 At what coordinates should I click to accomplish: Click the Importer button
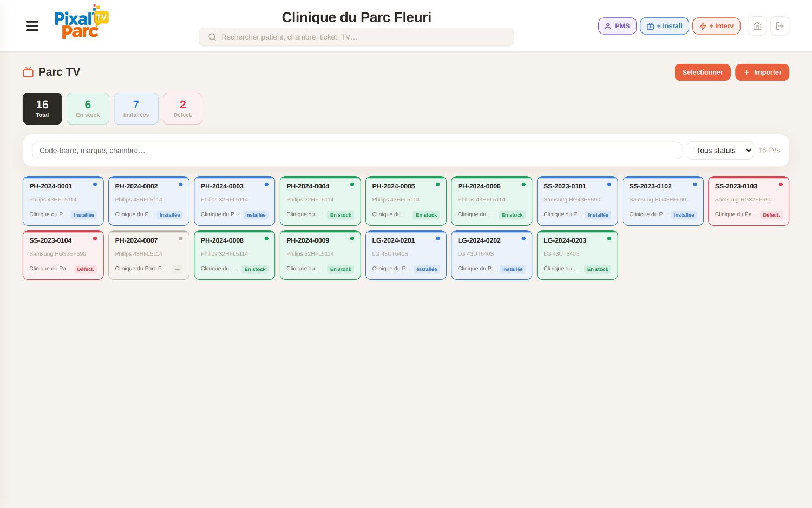coord(762,72)
